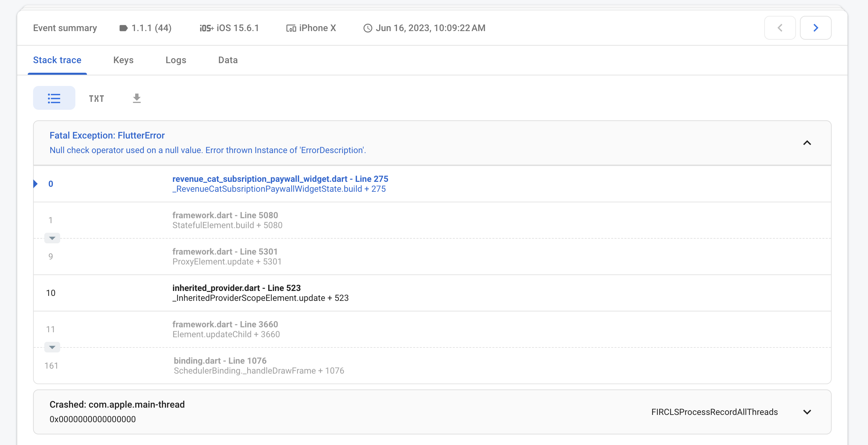The height and width of the screenshot is (445, 868).
Task: Select the formatted stack trace view icon
Action: [54, 98]
